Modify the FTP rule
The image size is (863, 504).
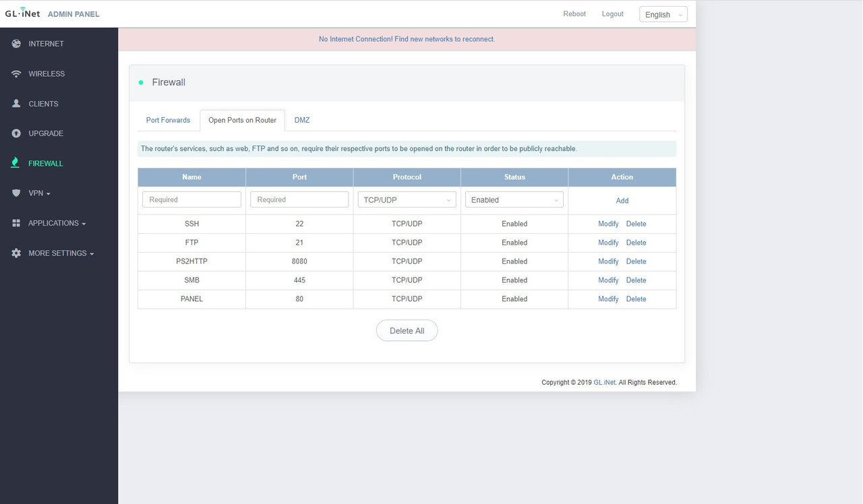[608, 243]
